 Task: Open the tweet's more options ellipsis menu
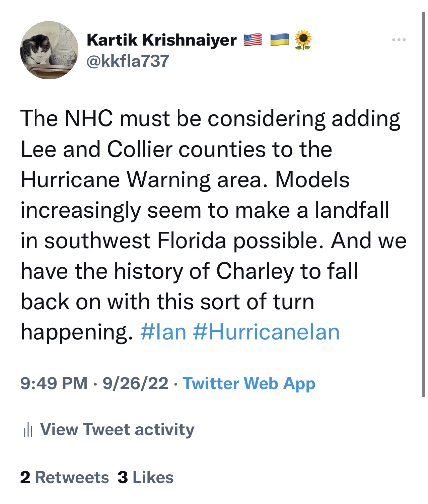[398, 40]
